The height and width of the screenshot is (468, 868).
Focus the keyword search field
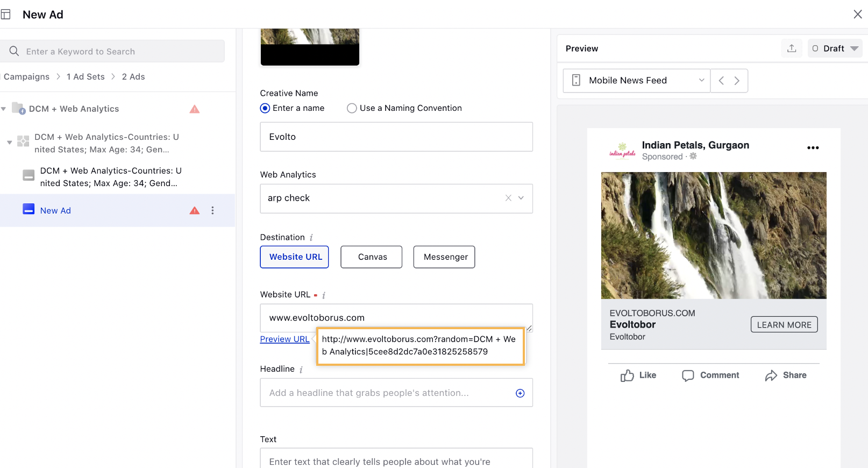112,51
